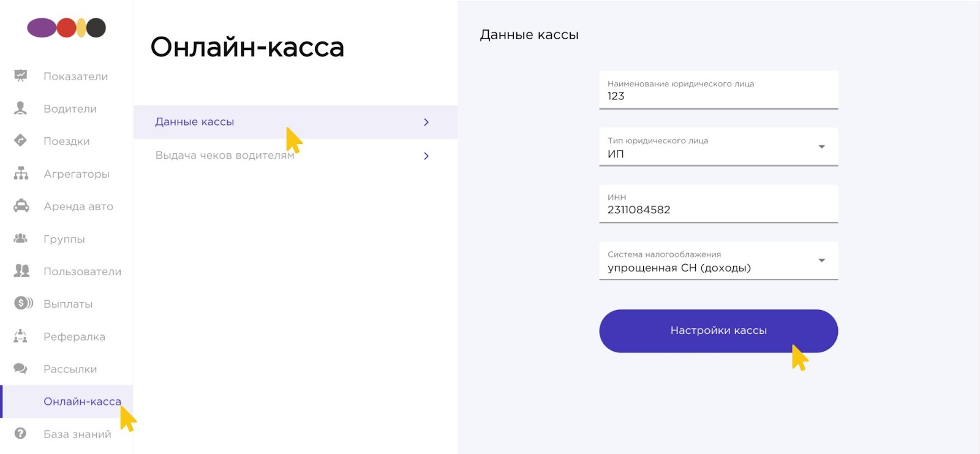Click the chevron next to Выдача чеков водителям

coord(426,156)
